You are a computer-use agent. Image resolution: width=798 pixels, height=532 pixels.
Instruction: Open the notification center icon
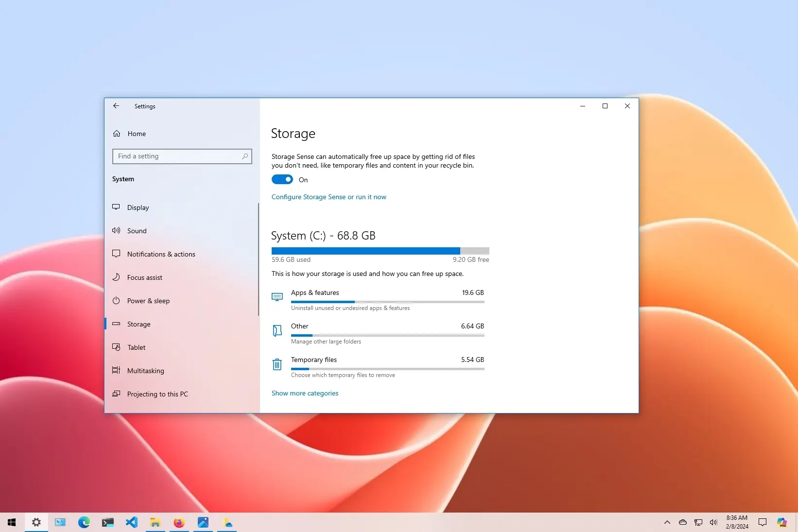(x=763, y=522)
